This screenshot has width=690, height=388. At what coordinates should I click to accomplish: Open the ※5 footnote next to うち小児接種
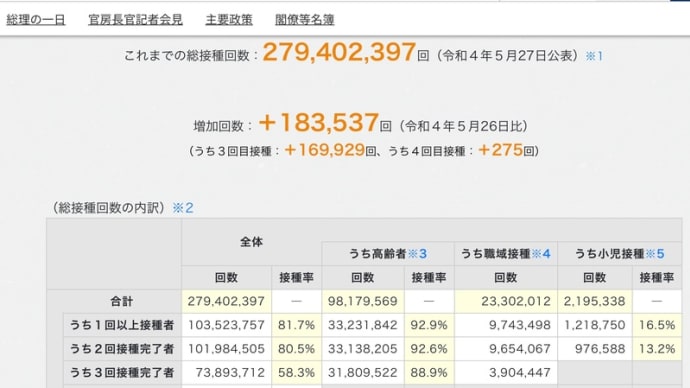pyautogui.click(x=655, y=254)
